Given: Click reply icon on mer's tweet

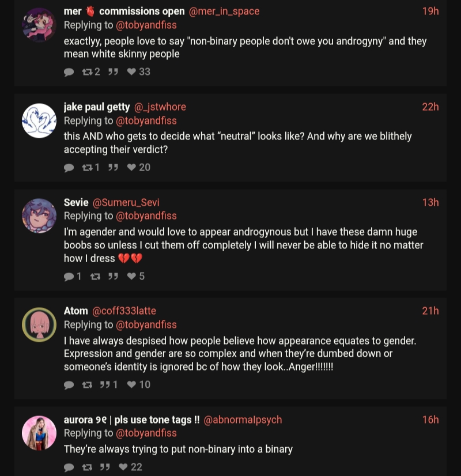Looking at the screenshot, I should pyautogui.click(x=69, y=72).
